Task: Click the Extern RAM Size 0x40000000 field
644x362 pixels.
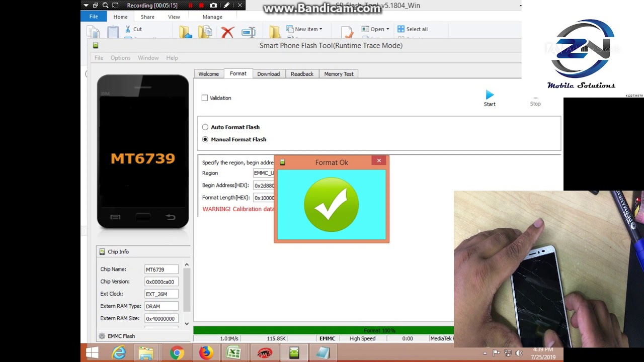Action: pos(161,318)
